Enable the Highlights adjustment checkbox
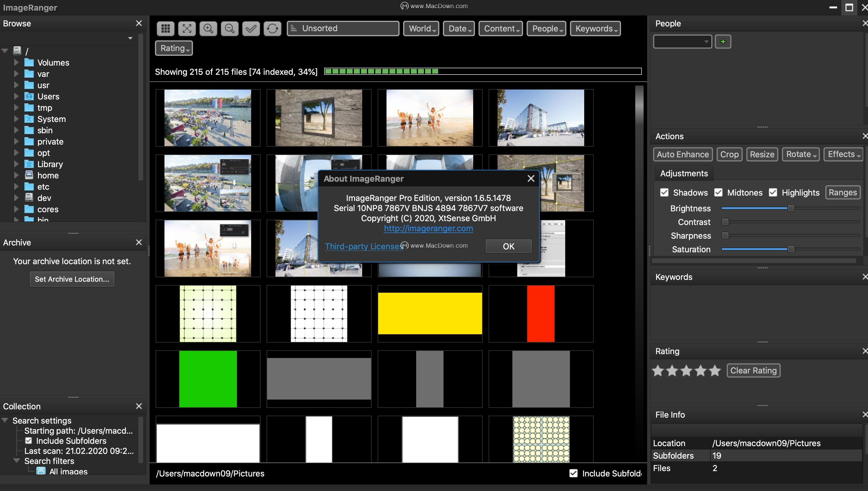Viewport: 868px width, 491px height. [773, 192]
